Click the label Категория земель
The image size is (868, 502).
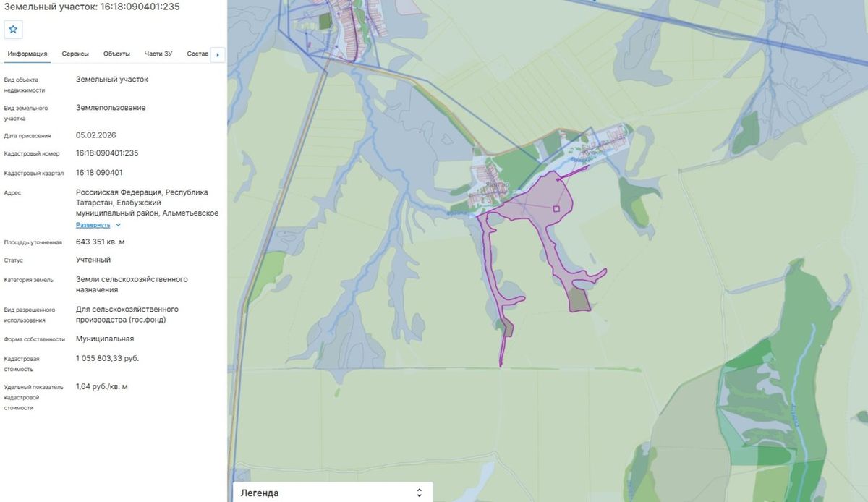pyautogui.click(x=30, y=279)
